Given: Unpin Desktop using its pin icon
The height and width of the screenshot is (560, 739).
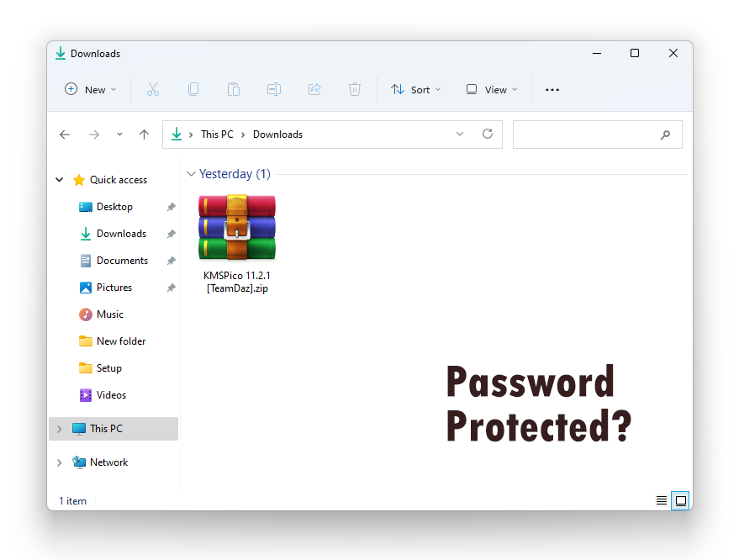Looking at the screenshot, I should (x=171, y=207).
